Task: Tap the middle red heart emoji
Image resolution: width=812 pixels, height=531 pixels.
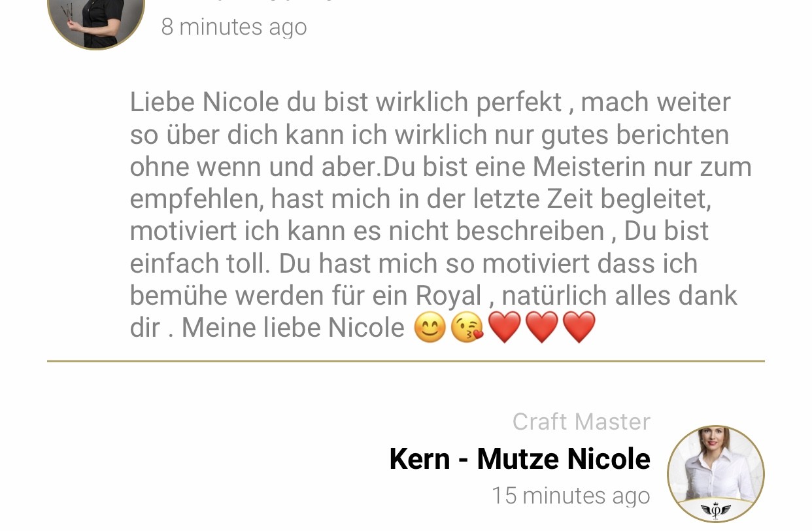Action: (x=542, y=328)
